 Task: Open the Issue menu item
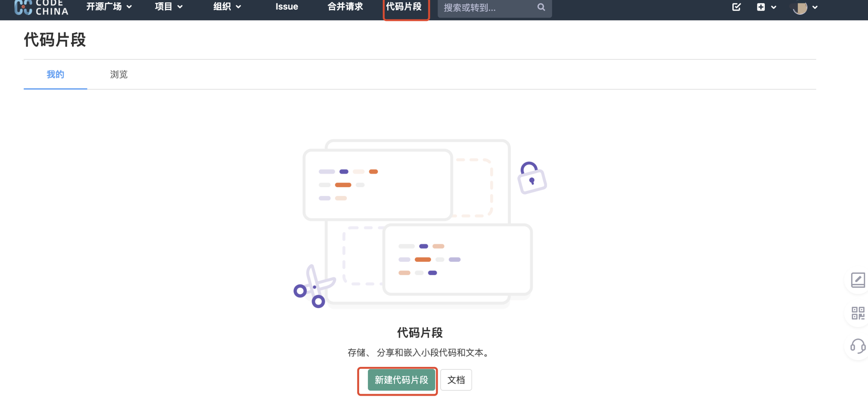(287, 7)
